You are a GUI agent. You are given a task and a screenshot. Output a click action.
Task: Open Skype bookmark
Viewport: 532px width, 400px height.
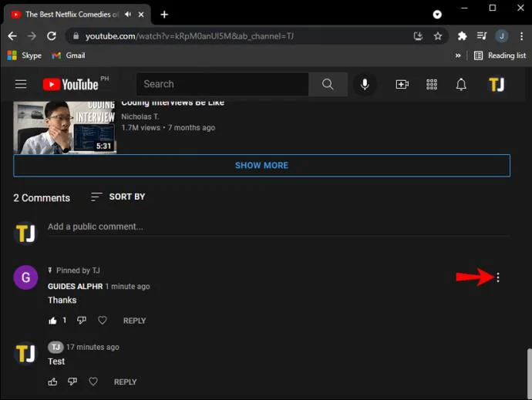(25, 55)
